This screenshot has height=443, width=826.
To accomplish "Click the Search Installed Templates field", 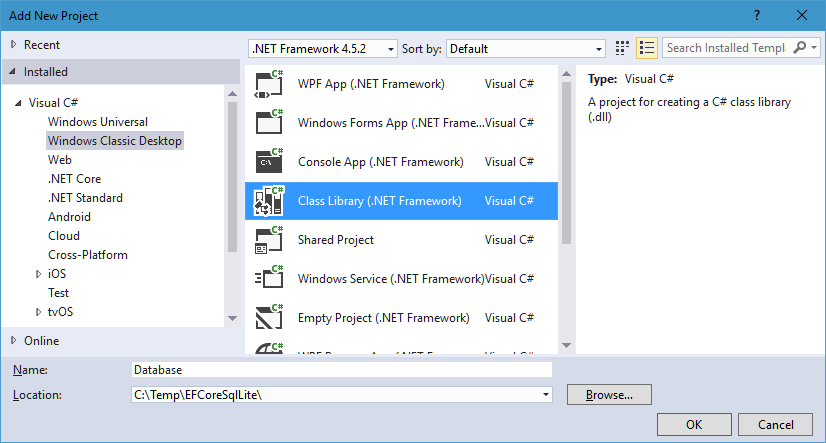I will [727, 47].
